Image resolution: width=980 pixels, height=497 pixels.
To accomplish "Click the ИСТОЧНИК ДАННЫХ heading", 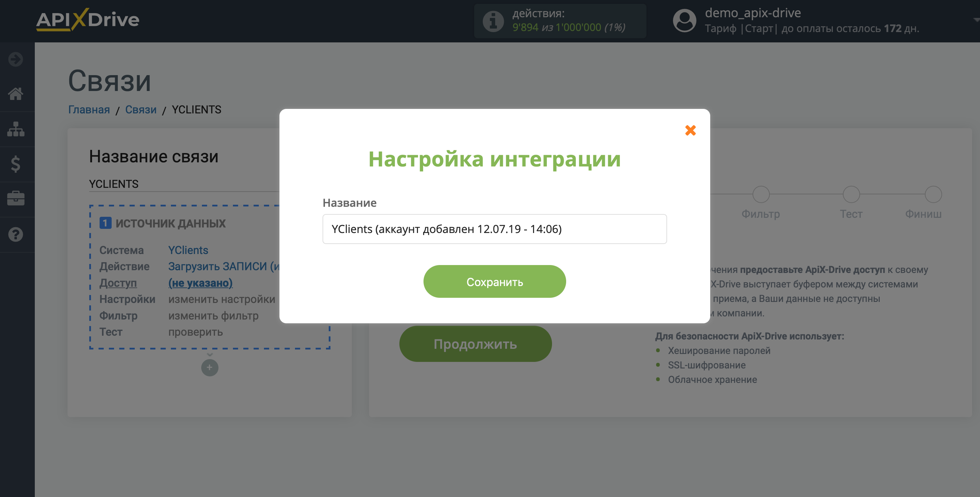I will [171, 223].
